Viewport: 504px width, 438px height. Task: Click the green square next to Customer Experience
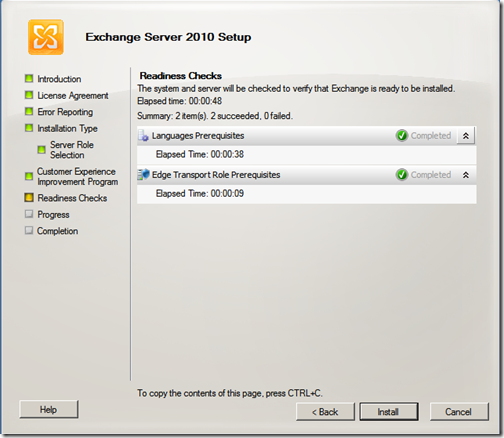(x=29, y=176)
